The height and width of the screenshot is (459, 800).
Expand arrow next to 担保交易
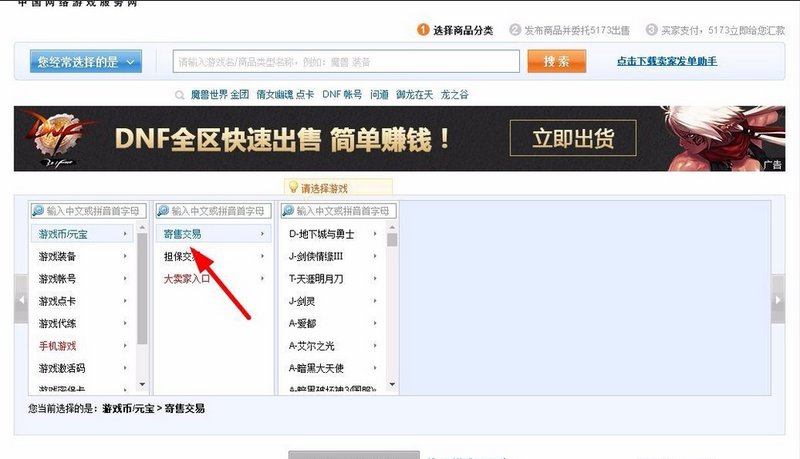click(x=262, y=256)
